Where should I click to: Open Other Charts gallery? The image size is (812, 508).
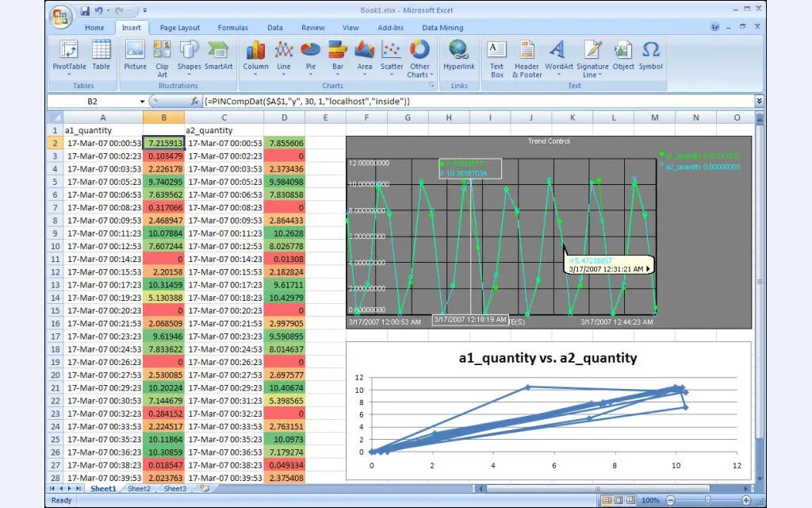(419, 59)
